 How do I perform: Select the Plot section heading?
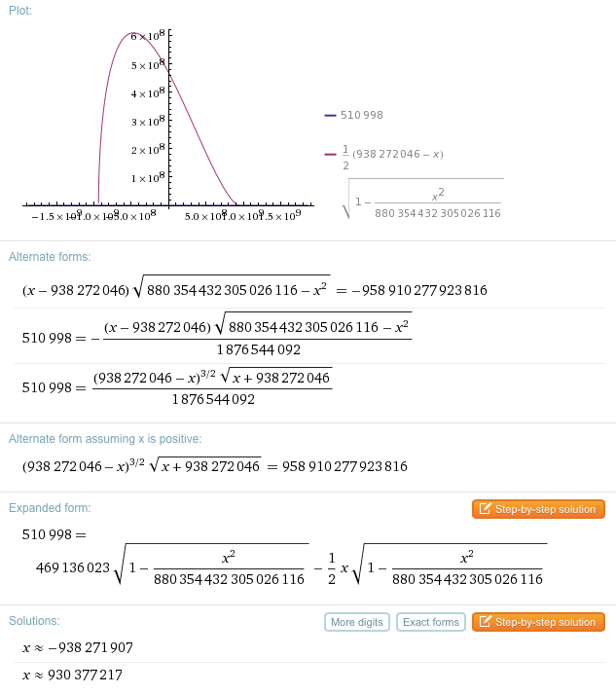[19, 10]
